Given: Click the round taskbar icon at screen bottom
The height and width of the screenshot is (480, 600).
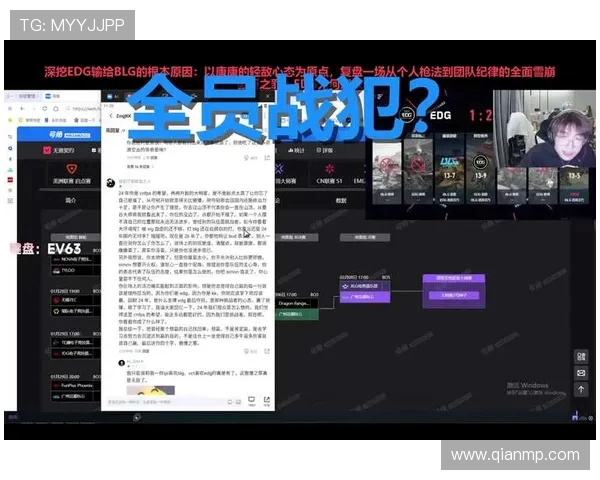Looking at the screenshot, I should [137, 418].
